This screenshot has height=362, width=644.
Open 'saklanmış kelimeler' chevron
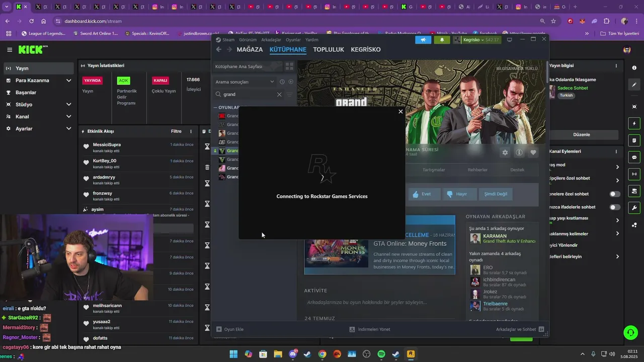pos(617,233)
